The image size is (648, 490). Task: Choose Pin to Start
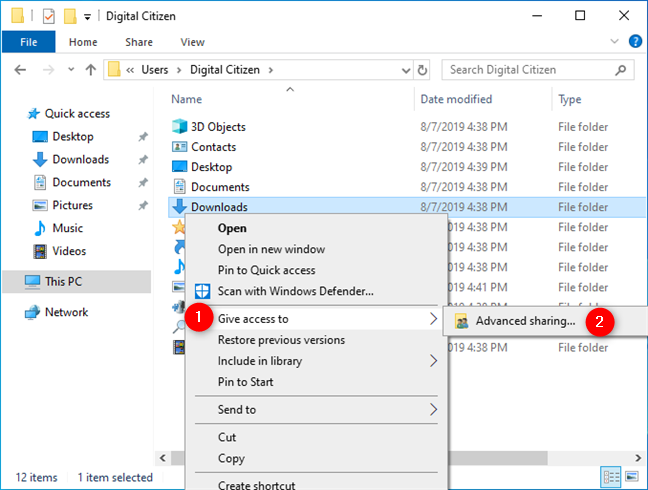tap(245, 382)
